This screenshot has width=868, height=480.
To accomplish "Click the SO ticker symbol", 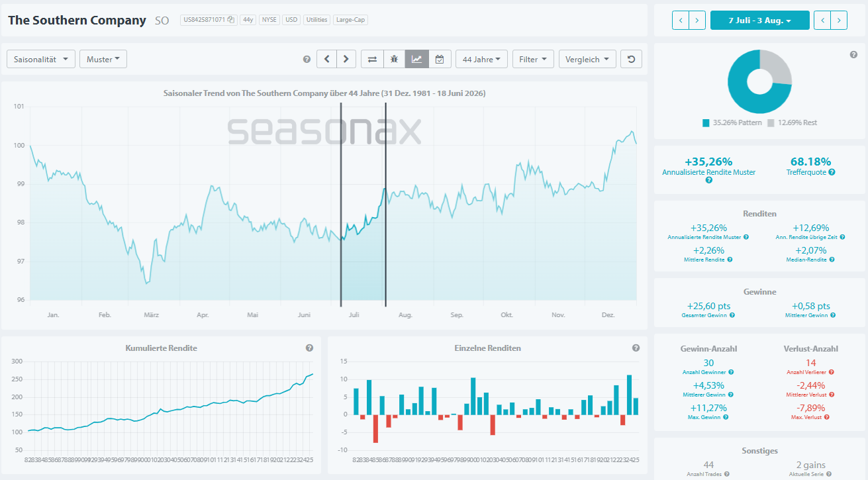I will [162, 21].
